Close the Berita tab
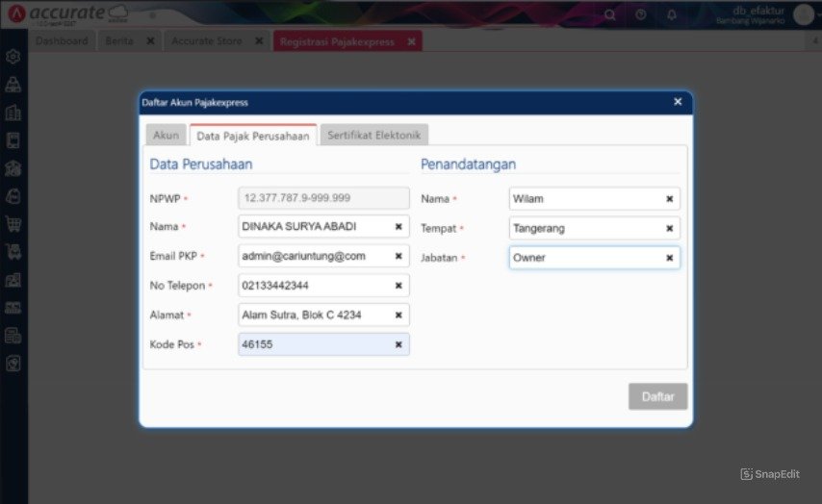Screen dimensions: 822x504 point(150,40)
